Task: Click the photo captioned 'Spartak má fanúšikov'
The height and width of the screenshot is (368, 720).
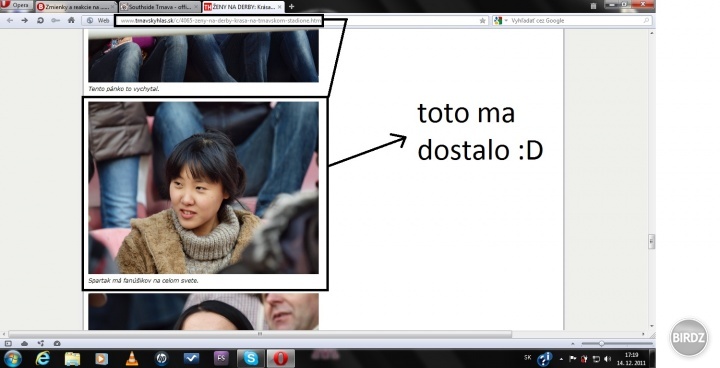Action: pos(203,187)
